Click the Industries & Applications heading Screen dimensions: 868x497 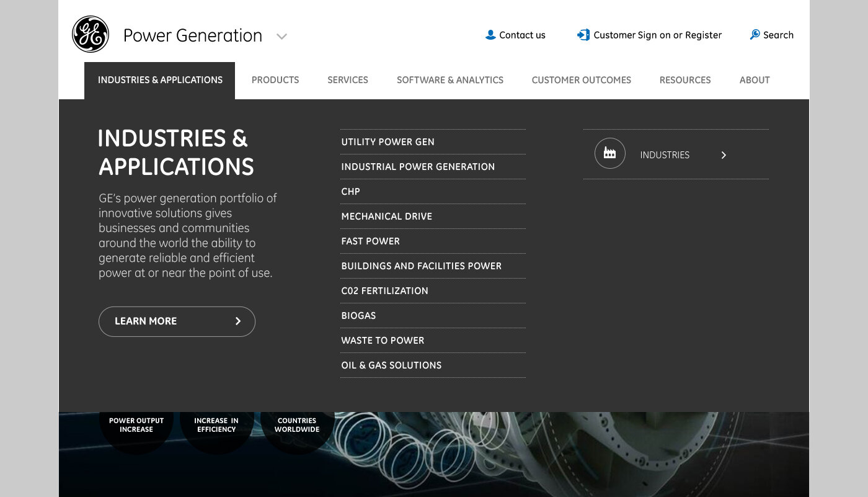pos(176,153)
